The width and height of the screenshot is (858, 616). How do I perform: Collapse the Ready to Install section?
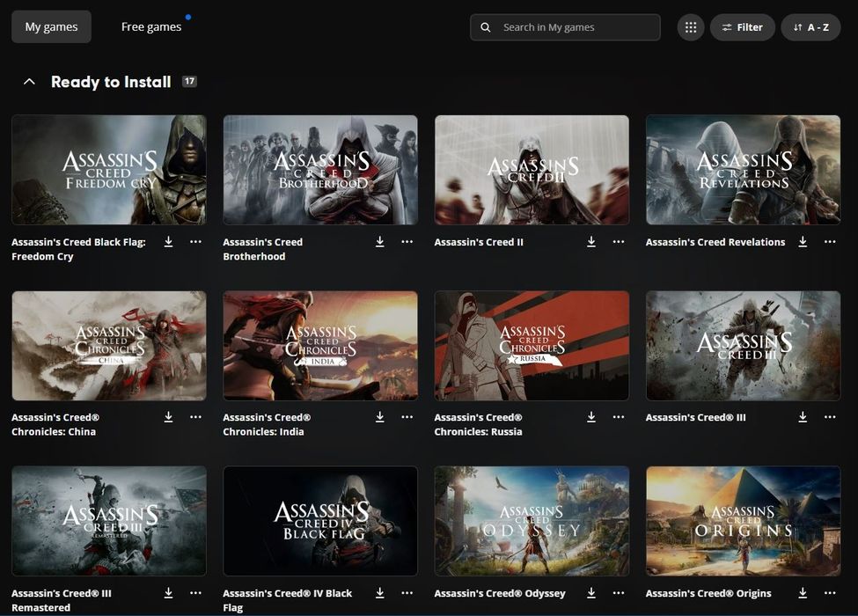pyautogui.click(x=30, y=82)
